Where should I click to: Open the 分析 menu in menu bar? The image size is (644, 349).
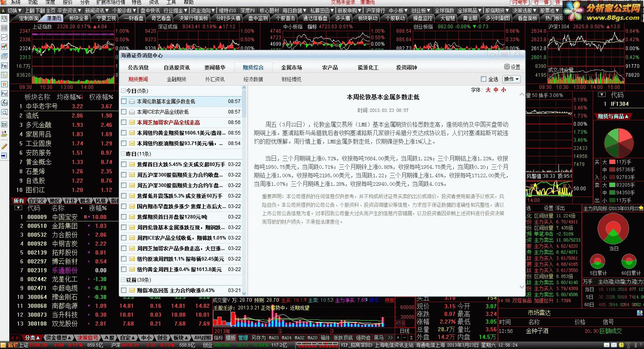tap(85, 2)
